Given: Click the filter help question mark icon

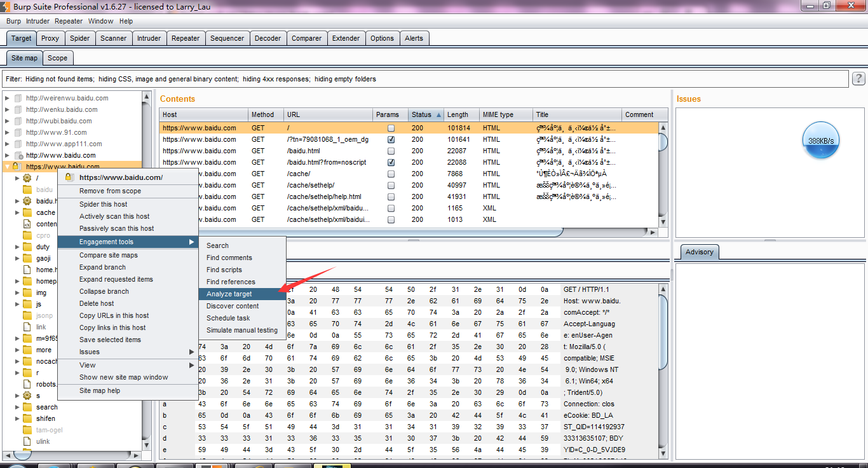Looking at the screenshot, I should click(858, 79).
